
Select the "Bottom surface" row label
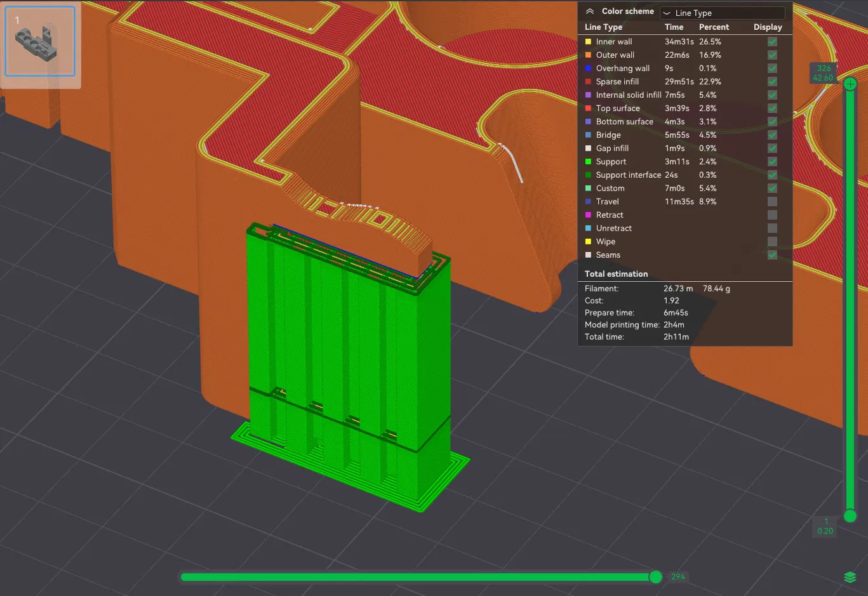[624, 122]
